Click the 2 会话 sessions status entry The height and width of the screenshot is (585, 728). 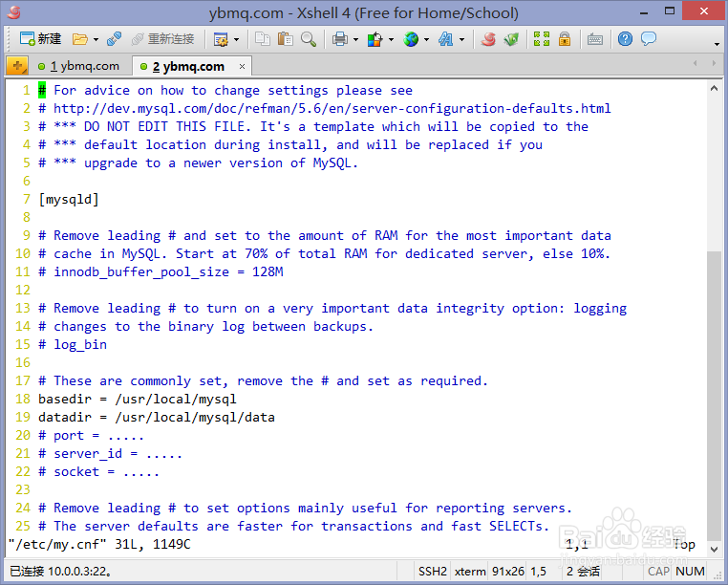coord(583,571)
